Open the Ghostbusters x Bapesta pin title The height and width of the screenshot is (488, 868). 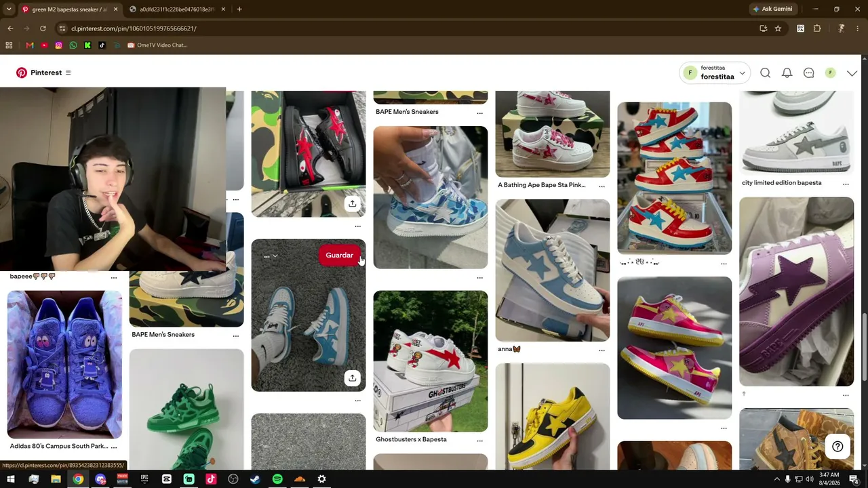(x=411, y=439)
